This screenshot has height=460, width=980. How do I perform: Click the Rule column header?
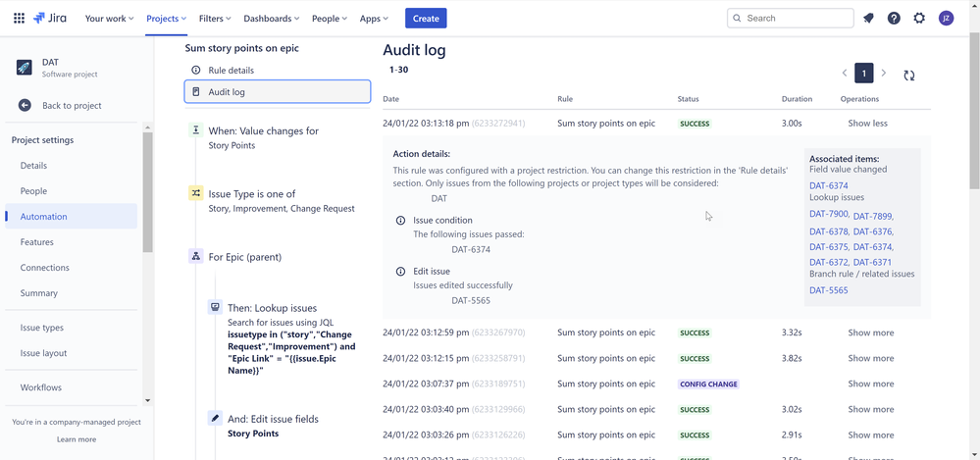[565, 99]
